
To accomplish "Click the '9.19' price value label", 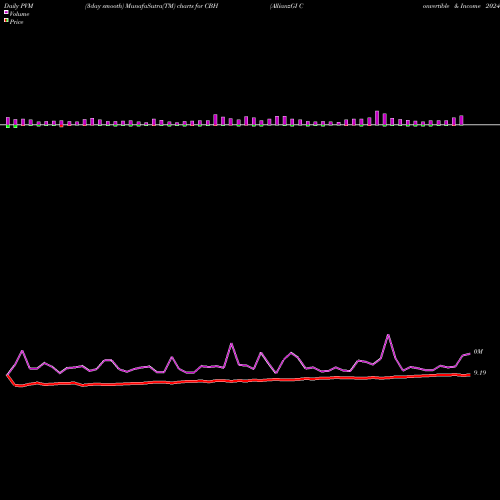I will click(480, 373).
